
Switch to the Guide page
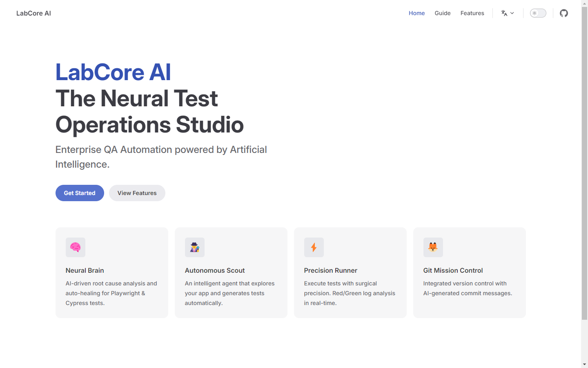tap(443, 13)
